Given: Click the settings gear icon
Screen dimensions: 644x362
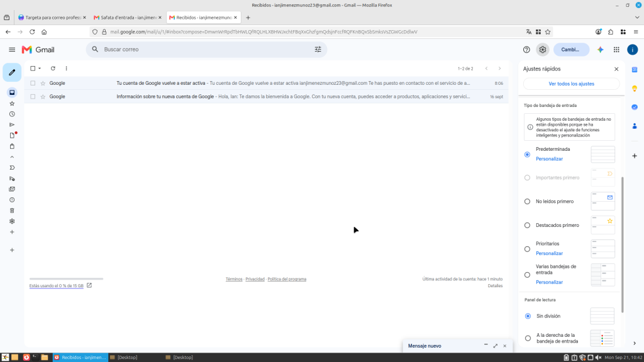Looking at the screenshot, I should tap(543, 50).
